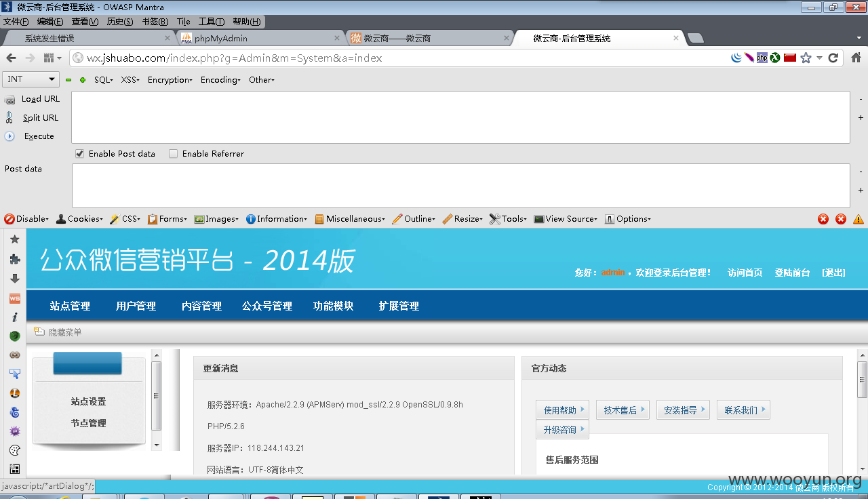Click the page's right vertical scrollbar thumb
868x499 pixels.
click(x=862, y=380)
